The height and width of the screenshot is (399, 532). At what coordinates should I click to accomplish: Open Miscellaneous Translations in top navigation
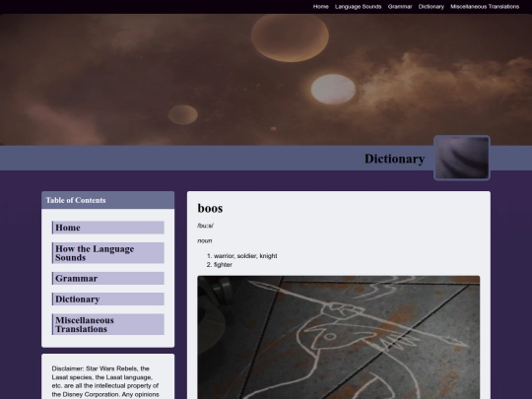click(485, 7)
